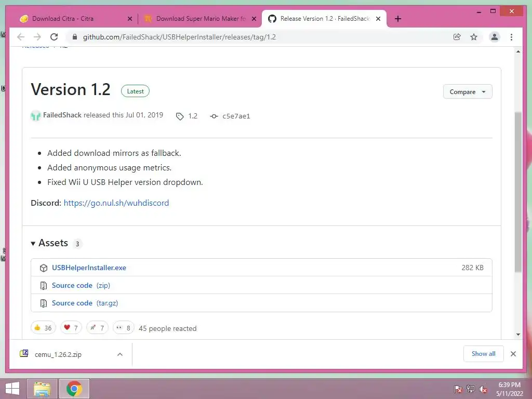This screenshot has height=399, width=532.
Task: Click the browser forward arrow
Action: 37,37
